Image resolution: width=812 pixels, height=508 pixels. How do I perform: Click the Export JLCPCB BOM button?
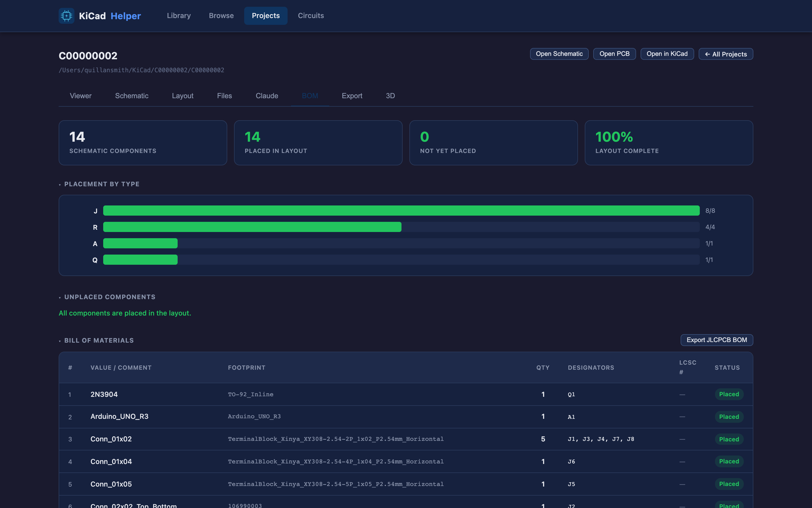717,340
